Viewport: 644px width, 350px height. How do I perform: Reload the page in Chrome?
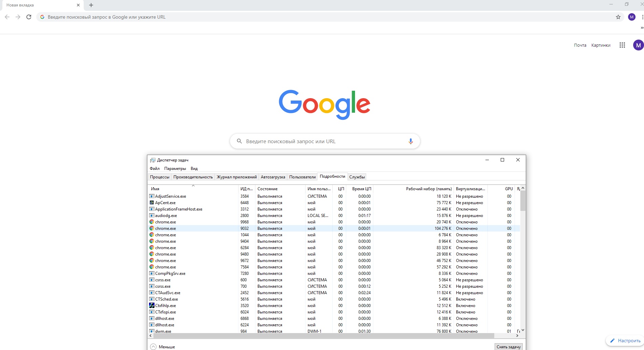pyautogui.click(x=29, y=17)
